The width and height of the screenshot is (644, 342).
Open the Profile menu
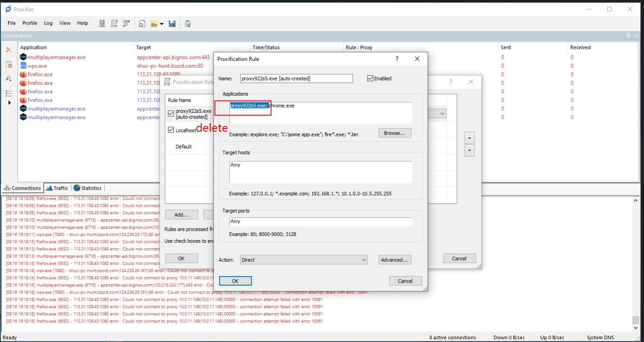point(30,23)
